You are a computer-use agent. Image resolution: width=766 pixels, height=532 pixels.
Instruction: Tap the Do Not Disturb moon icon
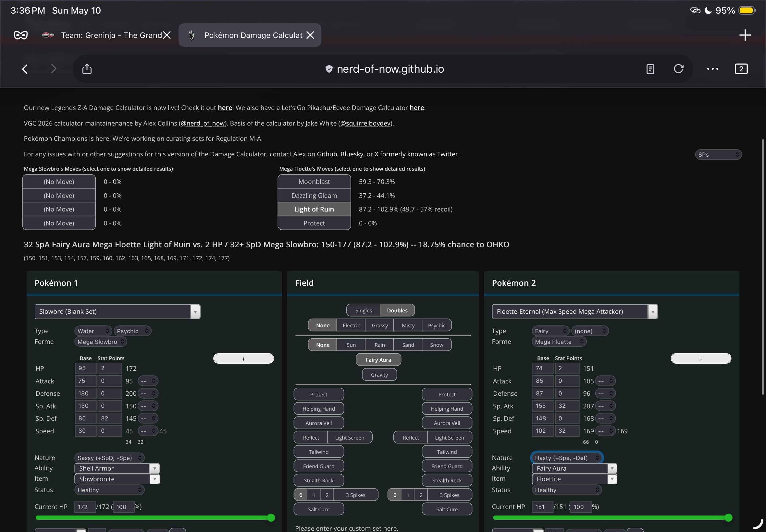[x=708, y=10]
